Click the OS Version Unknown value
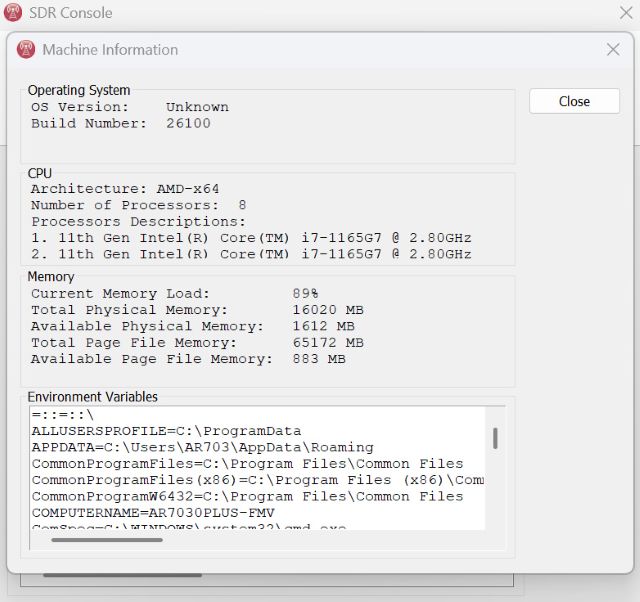Viewport: 640px width, 602px height. [197, 107]
